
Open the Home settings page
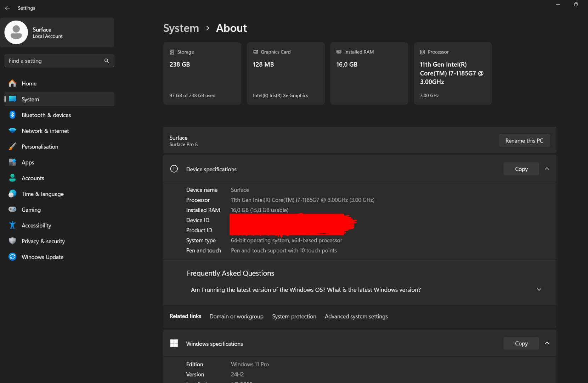(59, 83)
